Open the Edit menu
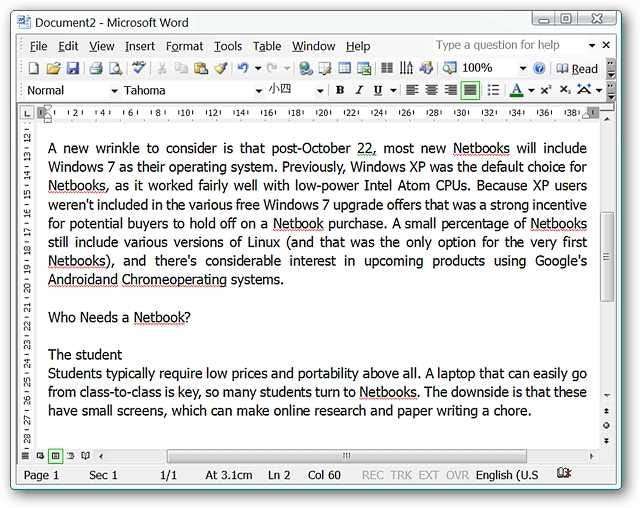Viewport: 640px width, 508px height. coord(68,46)
